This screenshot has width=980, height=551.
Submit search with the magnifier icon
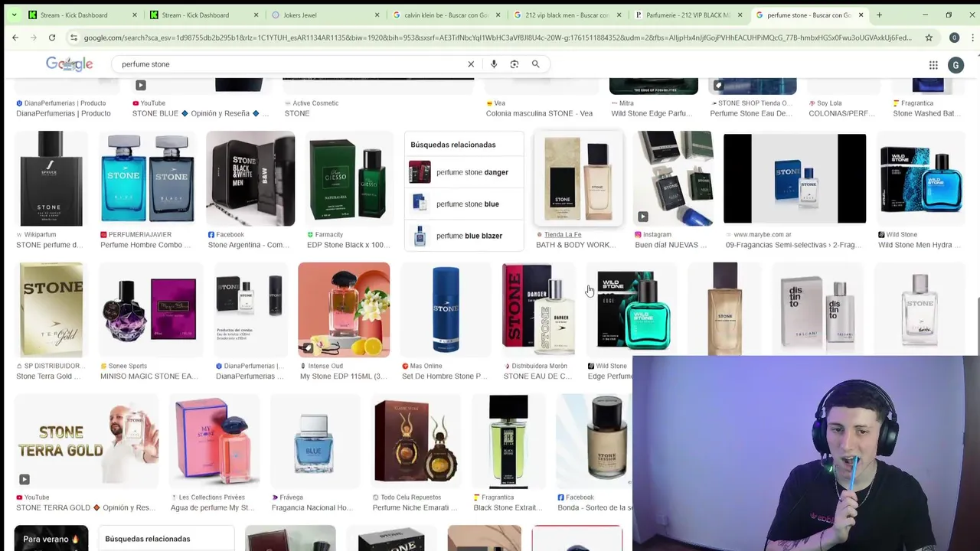click(x=536, y=64)
